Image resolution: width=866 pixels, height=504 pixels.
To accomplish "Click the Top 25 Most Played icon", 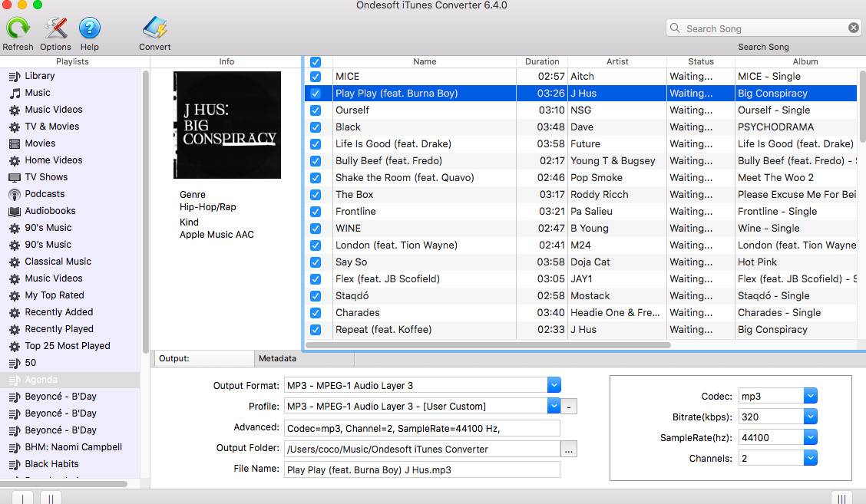I will [15, 346].
